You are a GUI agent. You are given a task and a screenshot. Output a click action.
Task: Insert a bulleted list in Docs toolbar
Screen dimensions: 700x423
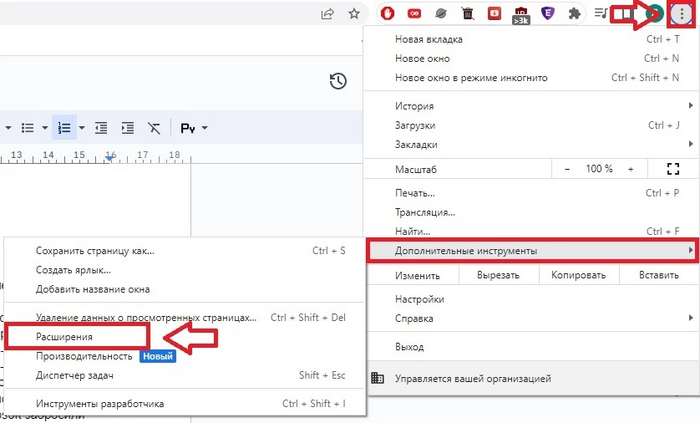tap(28, 128)
